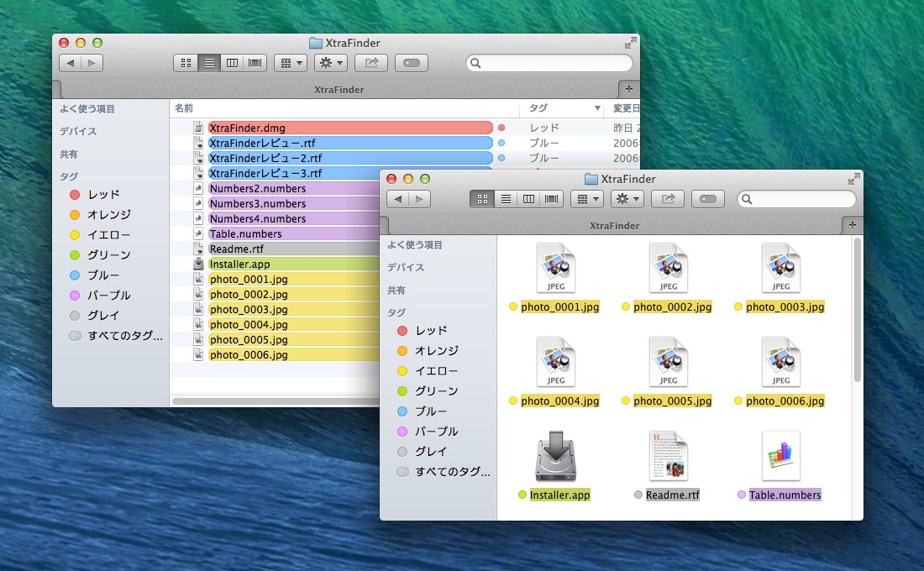Switch front window to column view
The height and width of the screenshot is (571, 924).
[528, 199]
